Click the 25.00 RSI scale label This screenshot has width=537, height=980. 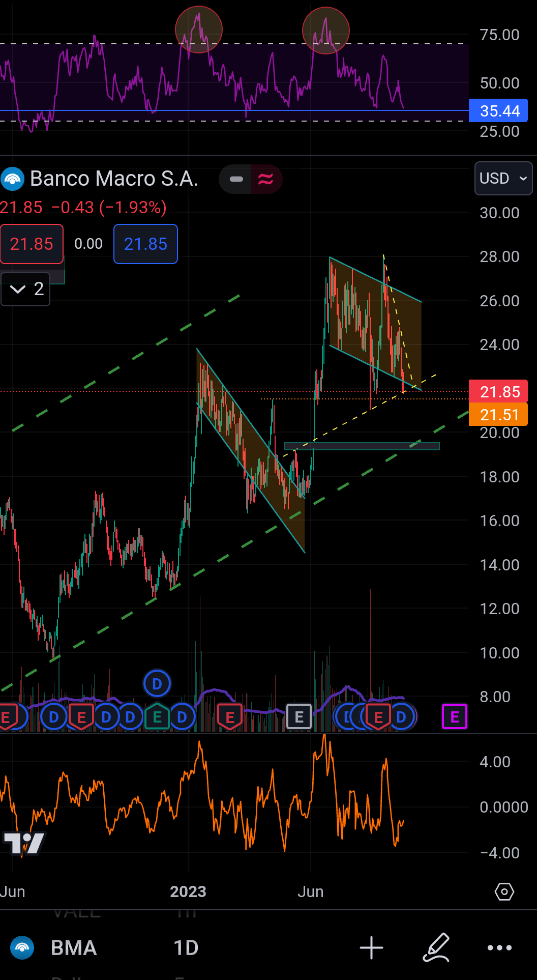coord(499,132)
